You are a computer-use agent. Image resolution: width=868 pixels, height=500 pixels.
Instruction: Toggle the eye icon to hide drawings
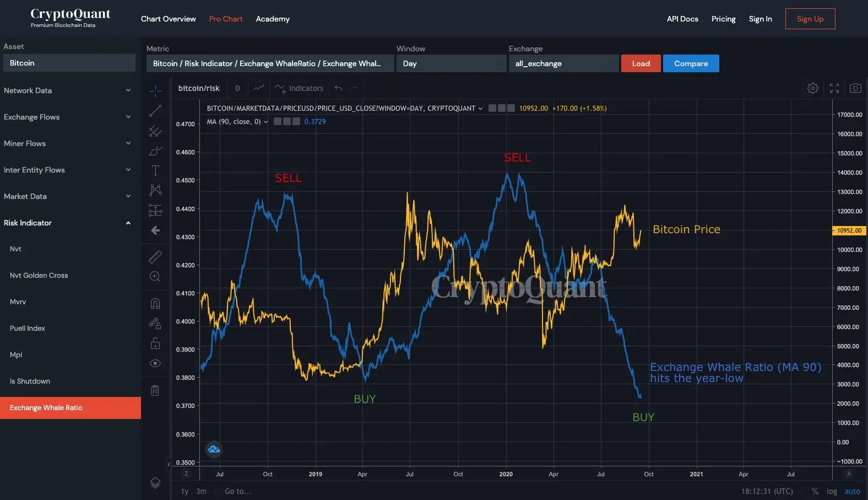pyautogui.click(x=155, y=363)
